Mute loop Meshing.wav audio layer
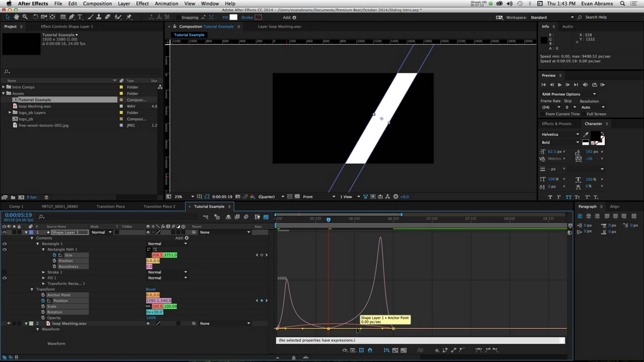The height and width of the screenshot is (362, 644). pos(9,323)
